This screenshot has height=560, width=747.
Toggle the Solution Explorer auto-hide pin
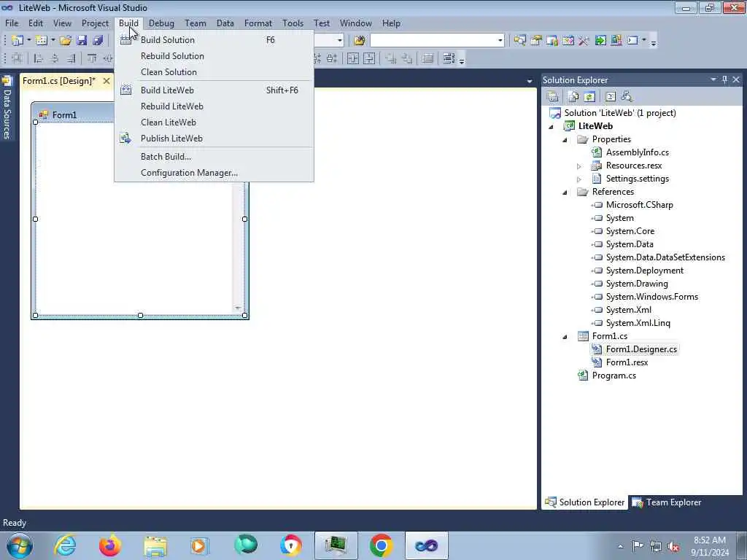724,79
